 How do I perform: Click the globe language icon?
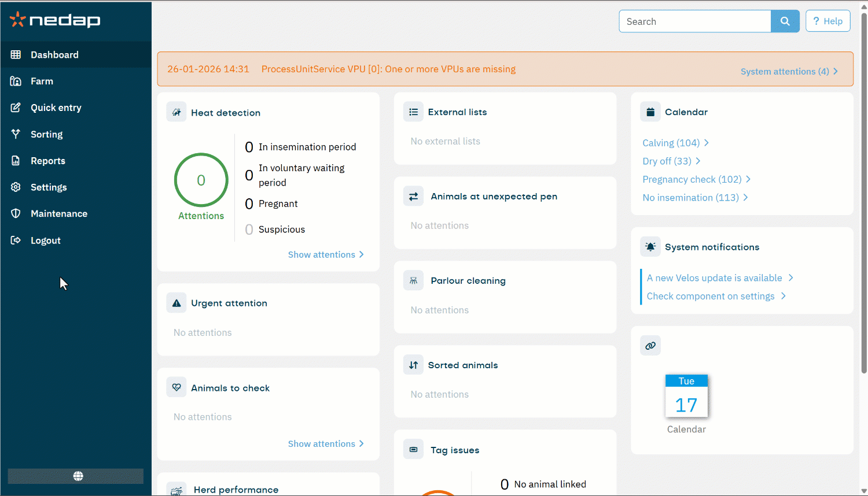pos(78,476)
